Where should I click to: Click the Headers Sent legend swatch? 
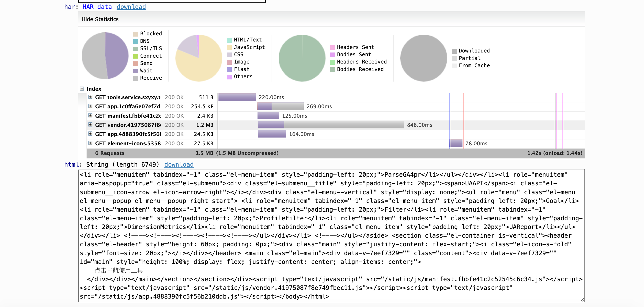point(332,48)
